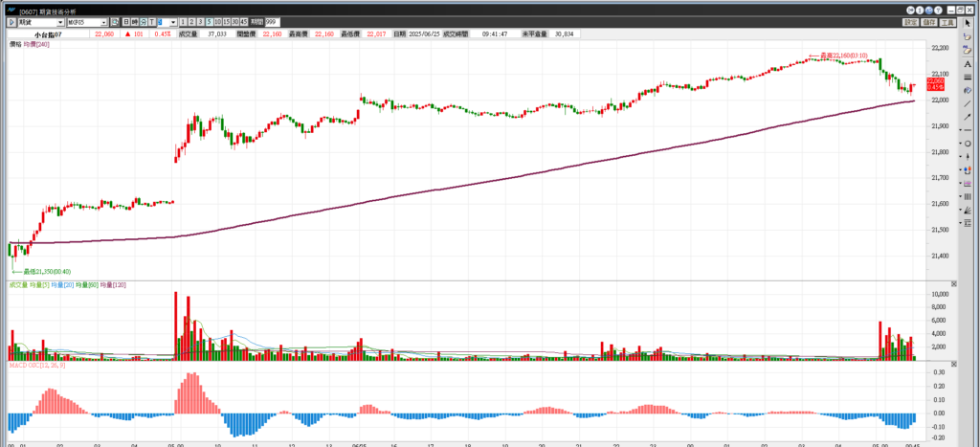Select the arrow pointer tool
The width and height of the screenshot is (980, 447).
click(x=968, y=22)
